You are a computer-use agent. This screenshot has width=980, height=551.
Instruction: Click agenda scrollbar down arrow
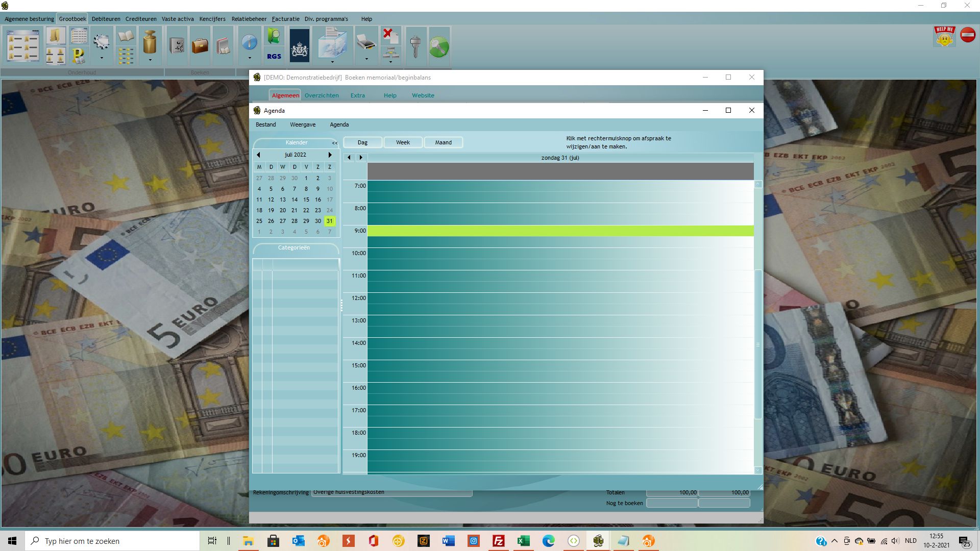[758, 470]
